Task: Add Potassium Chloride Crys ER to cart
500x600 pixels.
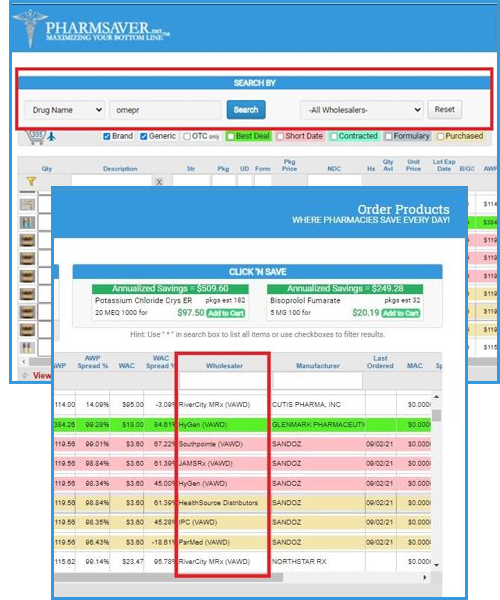Action: pos(226,313)
